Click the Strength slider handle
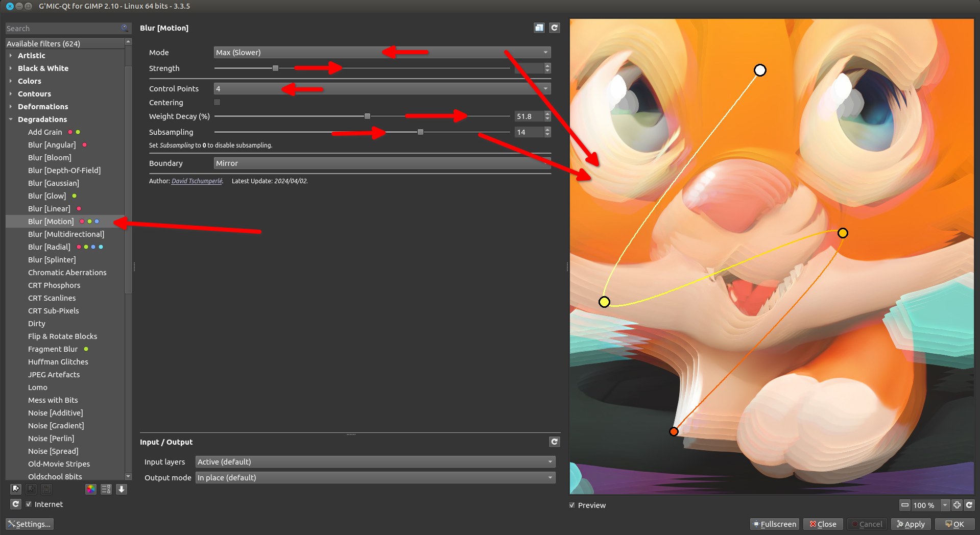The height and width of the screenshot is (535, 980). (x=275, y=68)
